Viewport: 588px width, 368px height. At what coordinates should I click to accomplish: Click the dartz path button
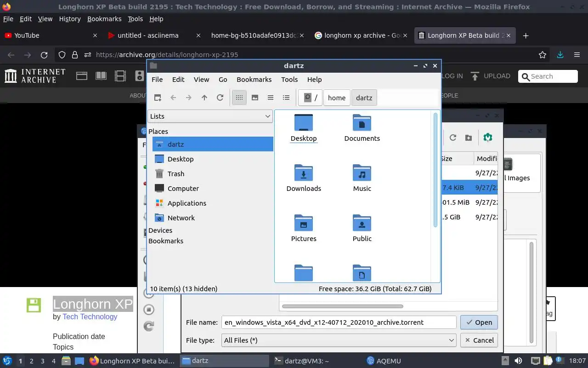pyautogui.click(x=364, y=98)
